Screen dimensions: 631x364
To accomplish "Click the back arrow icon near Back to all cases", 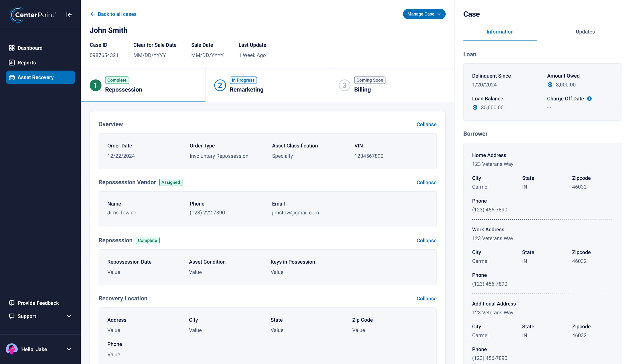I will [x=93, y=14].
